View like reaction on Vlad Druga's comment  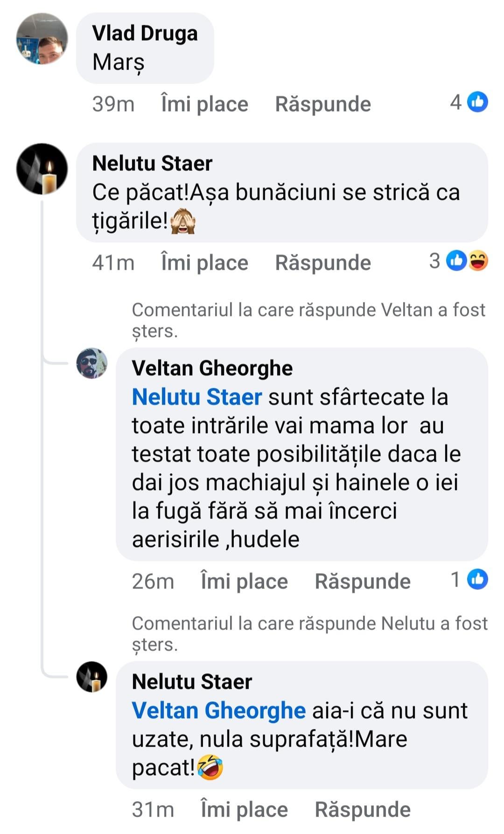[x=478, y=102]
